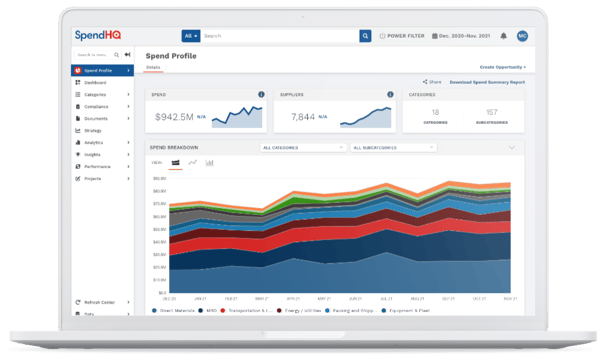Toggle MRO legend item
The width and height of the screenshot is (600, 361).
[207, 311]
